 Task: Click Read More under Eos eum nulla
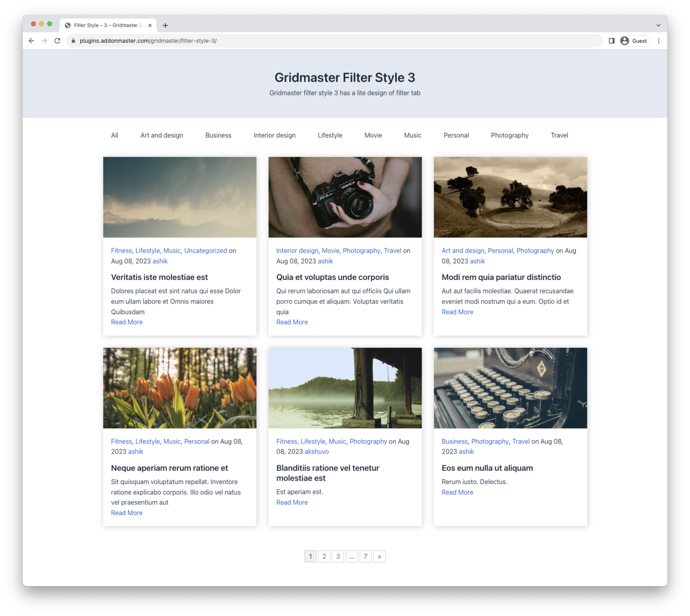457,492
